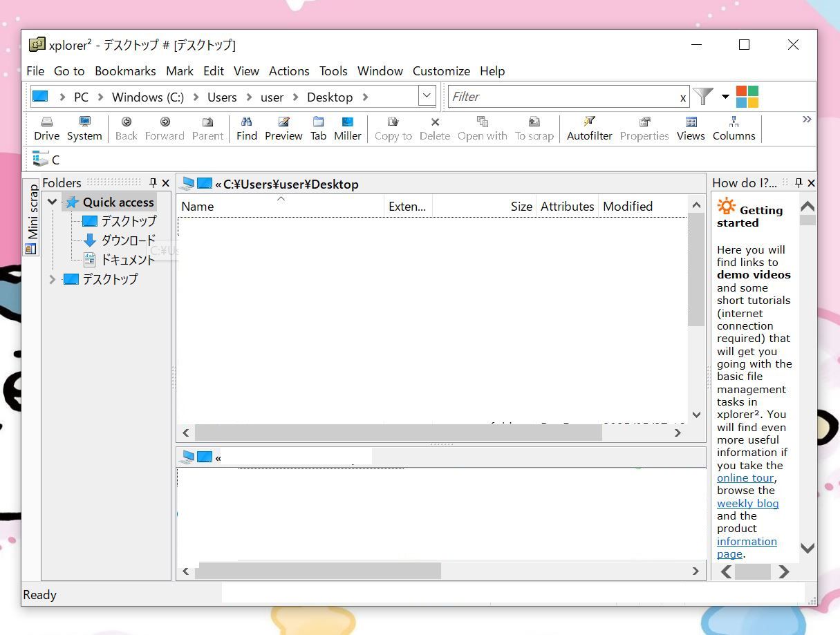This screenshot has width=840, height=635.
Task: Open the Help menu
Action: (x=492, y=71)
